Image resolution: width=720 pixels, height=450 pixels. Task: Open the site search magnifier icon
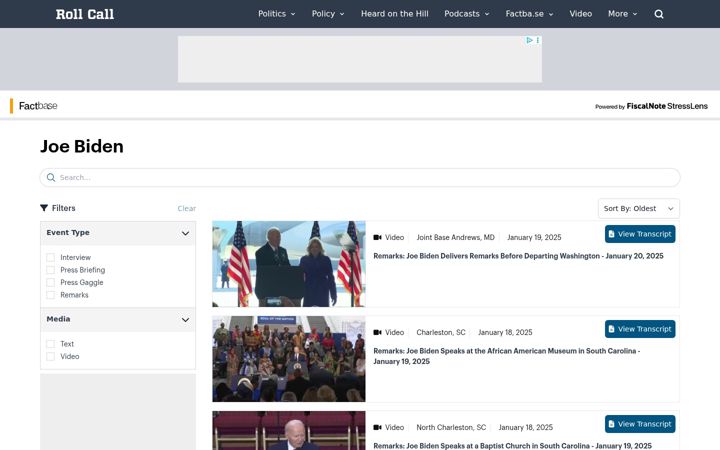pyautogui.click(x=658, y=14)
